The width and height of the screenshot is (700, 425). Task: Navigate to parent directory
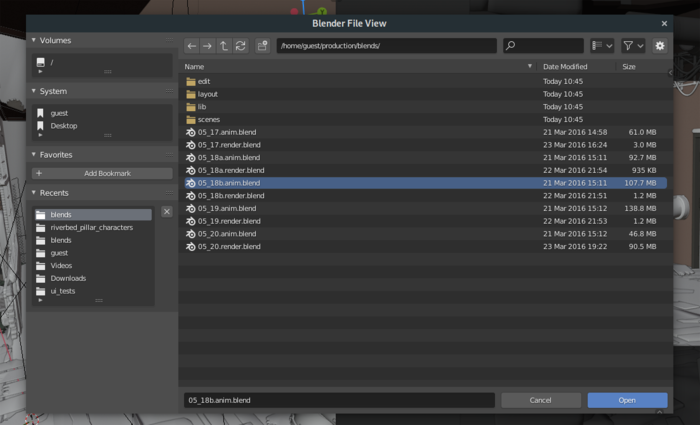224,46
